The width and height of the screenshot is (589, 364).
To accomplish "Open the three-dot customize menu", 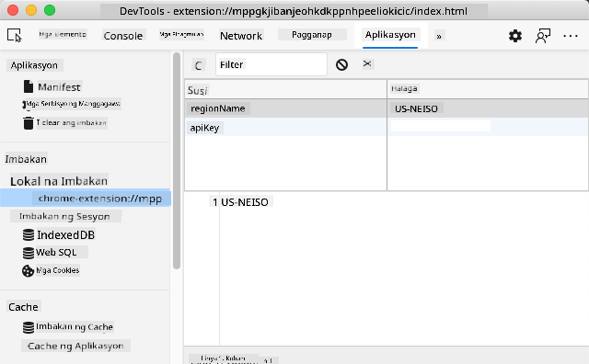I will 571,36.
